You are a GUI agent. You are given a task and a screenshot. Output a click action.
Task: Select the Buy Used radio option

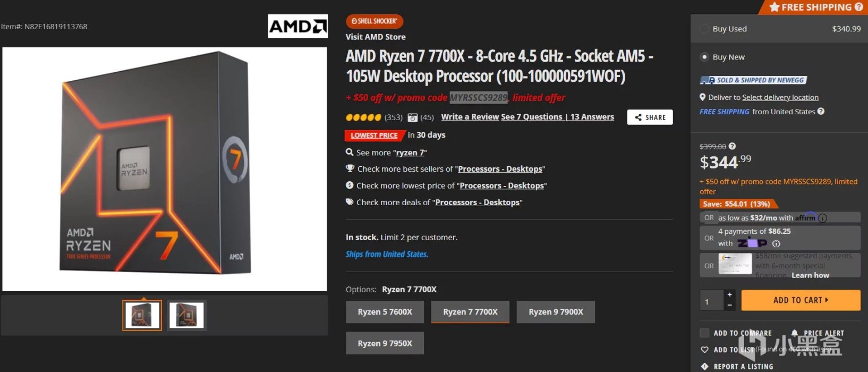[x=704, y=29]
